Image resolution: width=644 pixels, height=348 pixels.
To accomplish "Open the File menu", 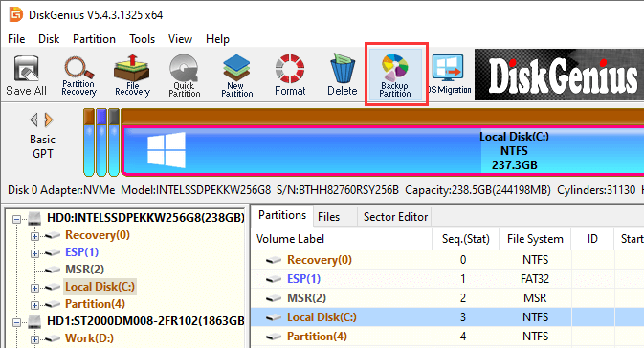I will 16,39.
